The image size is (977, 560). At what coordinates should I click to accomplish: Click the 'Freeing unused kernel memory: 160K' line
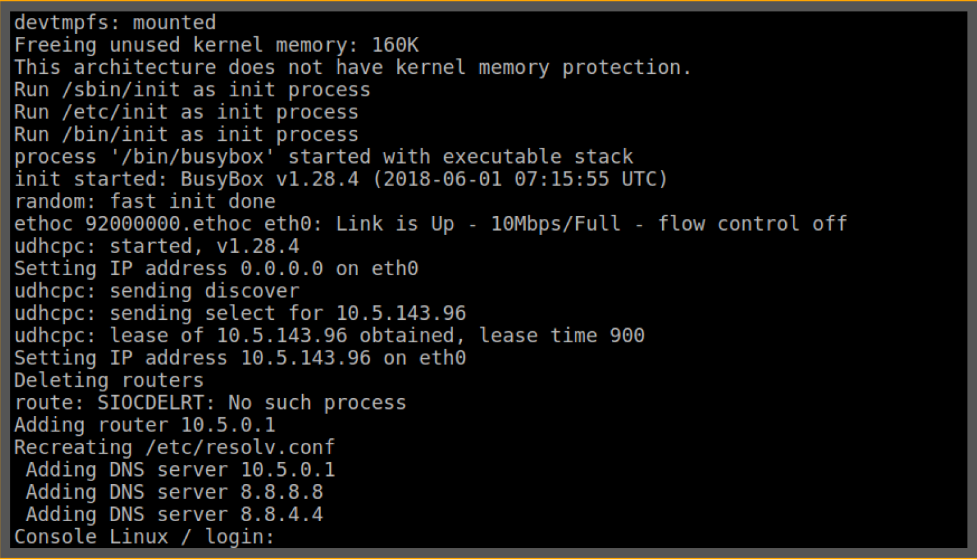pos(216,45)
